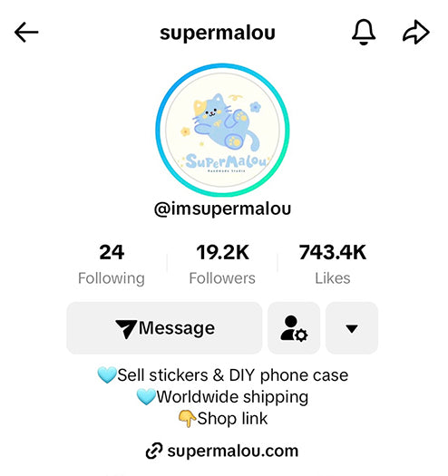448x476 pixels.
Task: Select the @imsupermalou username
Action: click(222, 209)
